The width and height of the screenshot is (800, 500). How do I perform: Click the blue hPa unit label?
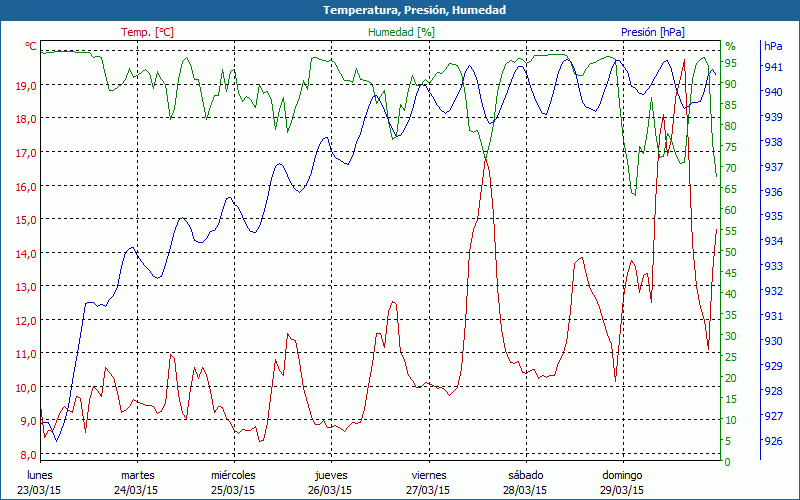773,46
